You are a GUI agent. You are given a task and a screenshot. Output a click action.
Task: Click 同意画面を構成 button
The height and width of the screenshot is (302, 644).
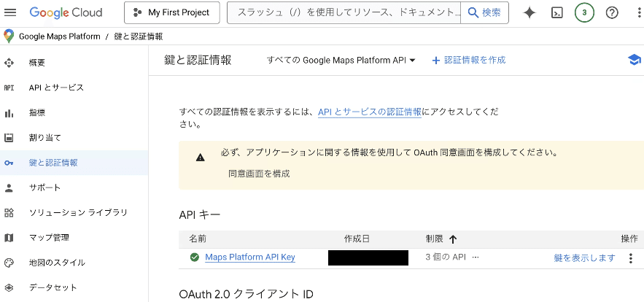click(259, 174)
